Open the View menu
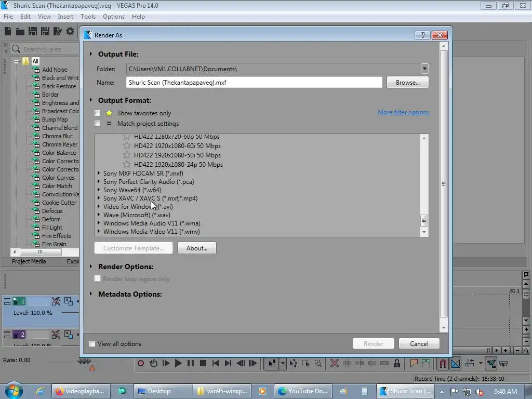This screenshot has width=532, height=399. point(44,17)
